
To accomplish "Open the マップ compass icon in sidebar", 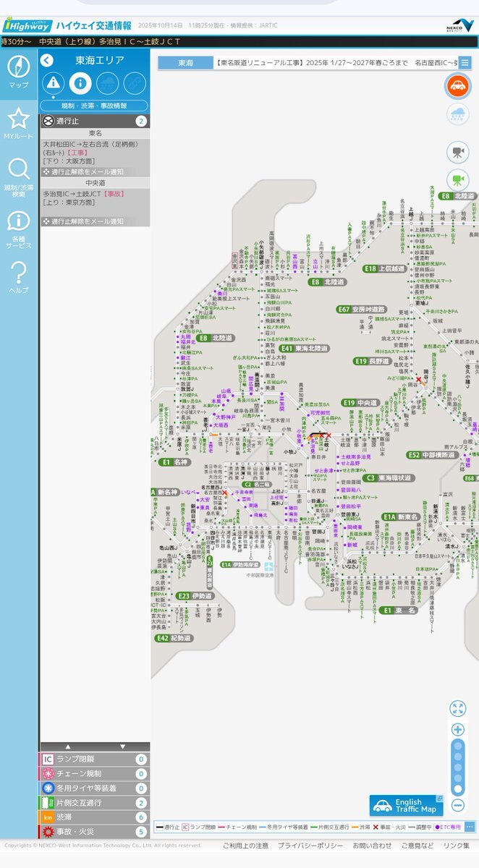I will [x=19, y=67].
